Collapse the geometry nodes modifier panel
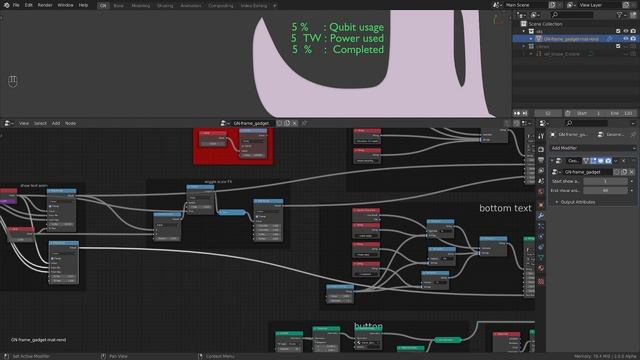 click(x=551, y=161)
